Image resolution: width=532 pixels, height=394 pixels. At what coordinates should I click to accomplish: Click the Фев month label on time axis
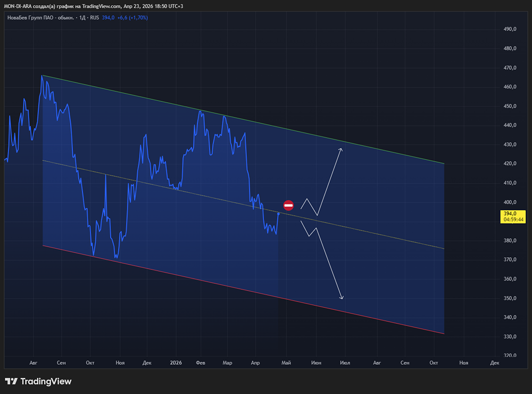click(x=201, y=363)
